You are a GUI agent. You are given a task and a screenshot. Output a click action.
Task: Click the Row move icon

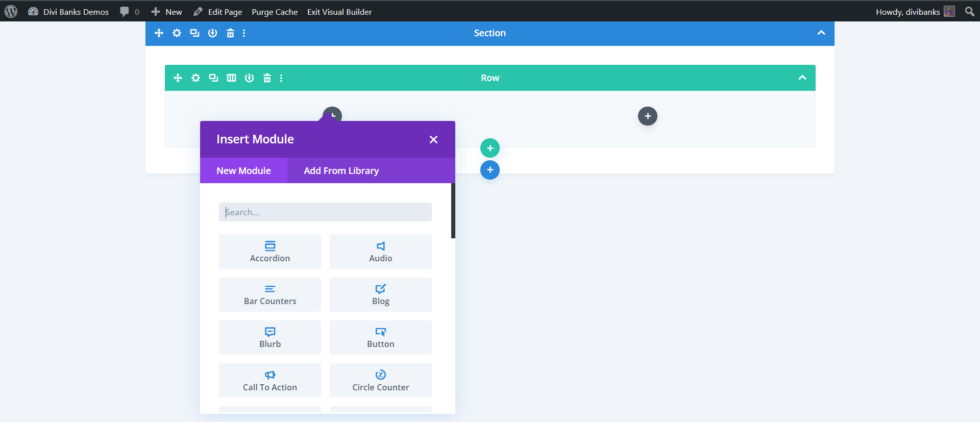coord(178,78)
